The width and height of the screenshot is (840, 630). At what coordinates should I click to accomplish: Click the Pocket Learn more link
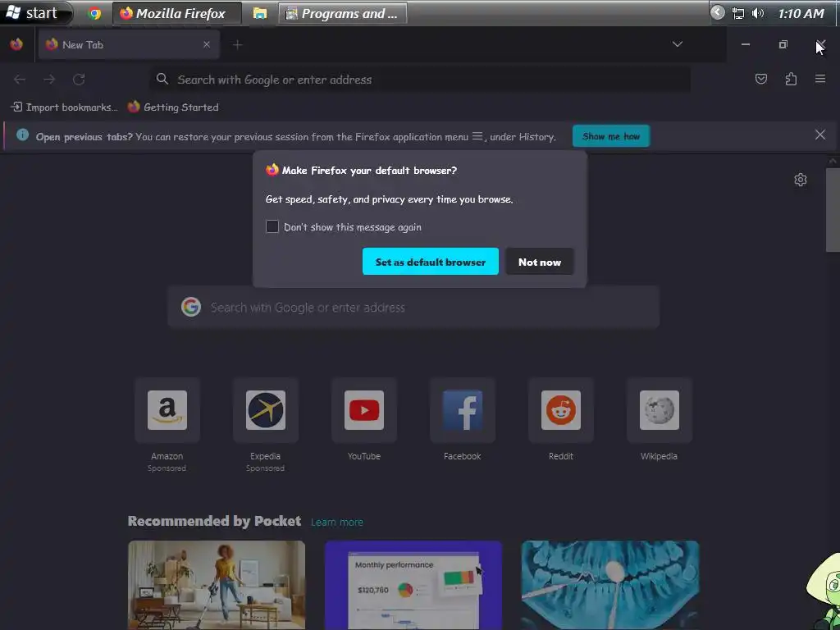[x=337, y=522]
